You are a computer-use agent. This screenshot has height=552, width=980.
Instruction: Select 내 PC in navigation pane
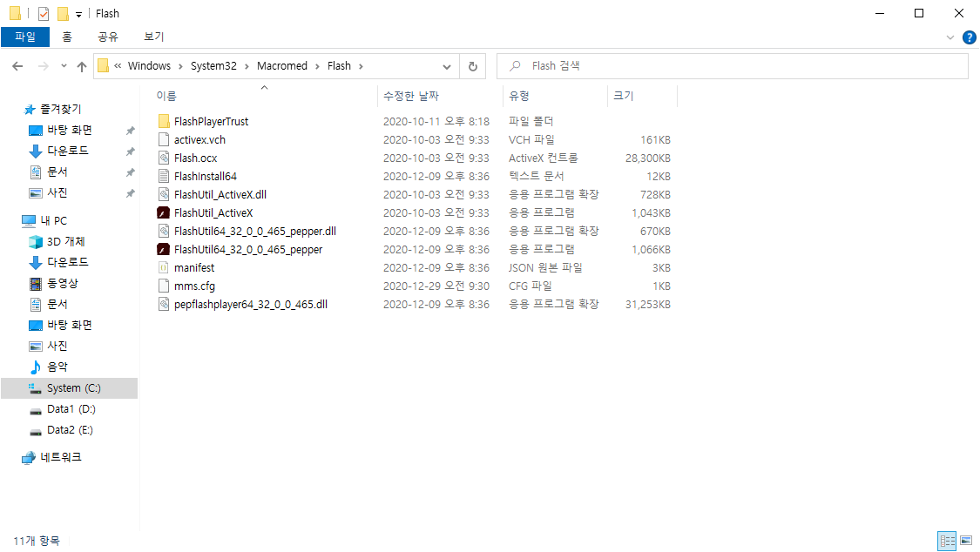[x=54, y=220]
